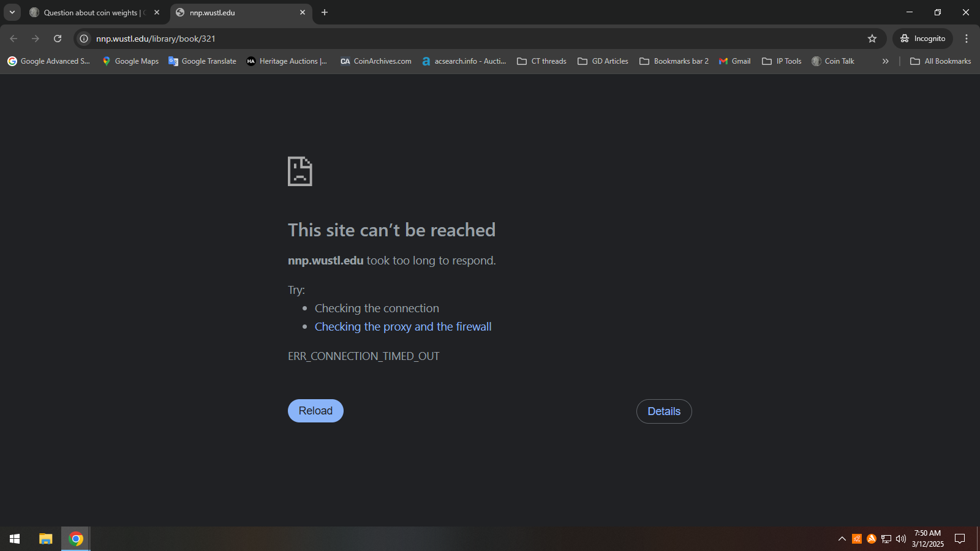Click the orange shield tray icon
This screenshot has height=551, width=980.
click(x=857, y=539)
